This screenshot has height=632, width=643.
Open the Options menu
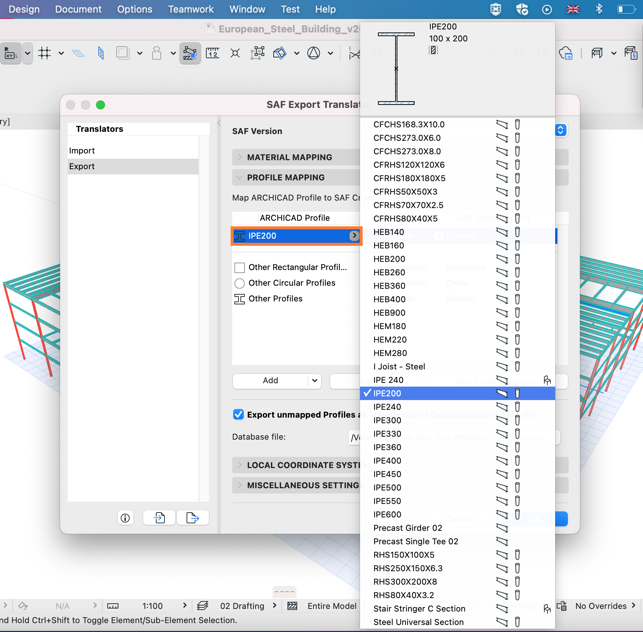coord(135,9)
